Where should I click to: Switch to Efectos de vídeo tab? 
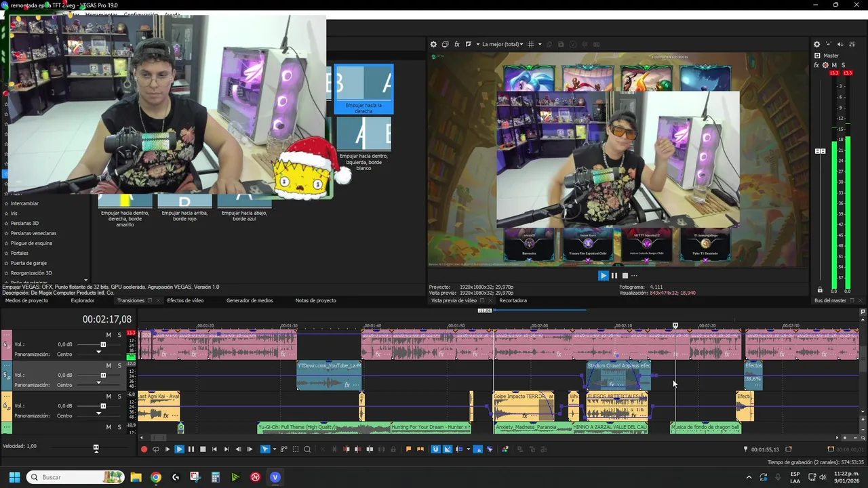coord(185,300)
